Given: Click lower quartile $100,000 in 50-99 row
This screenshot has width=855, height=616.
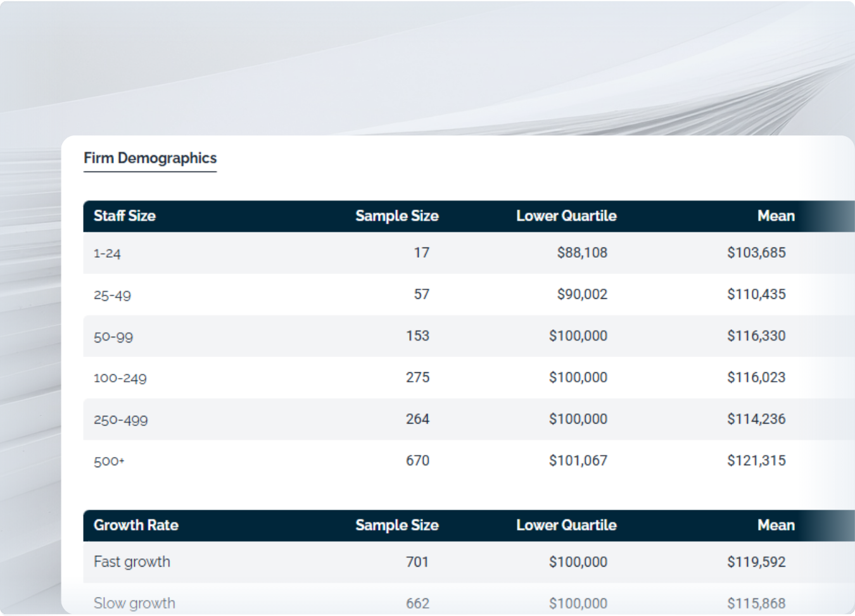Looking at the screenshot, I should tap(578, 336).
